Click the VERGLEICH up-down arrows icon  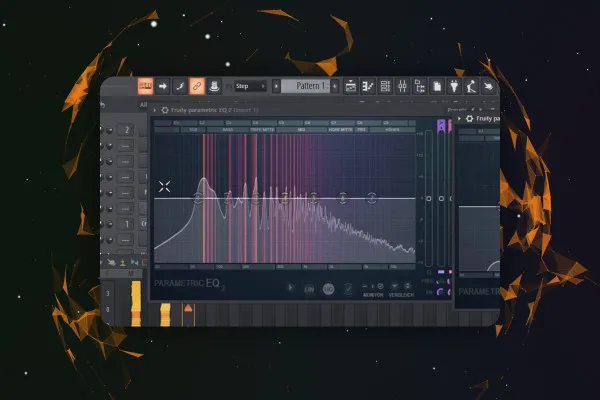(x=408, y=286)
